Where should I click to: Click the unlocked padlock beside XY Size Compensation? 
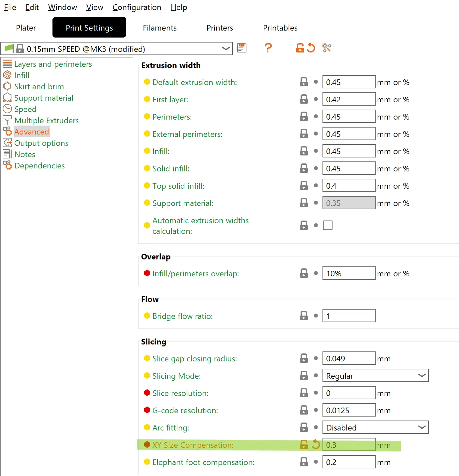tap(304, 444)
